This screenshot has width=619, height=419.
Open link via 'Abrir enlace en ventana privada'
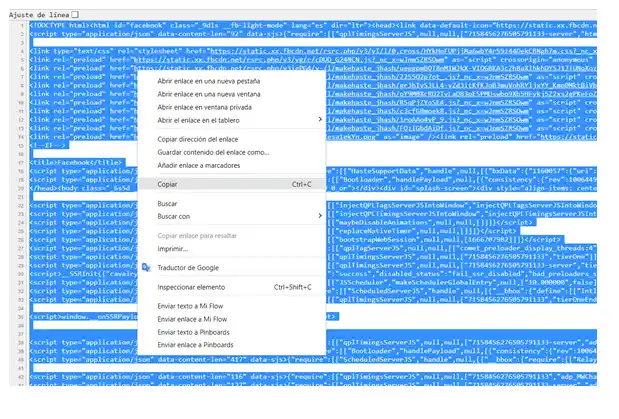[204, 107]
